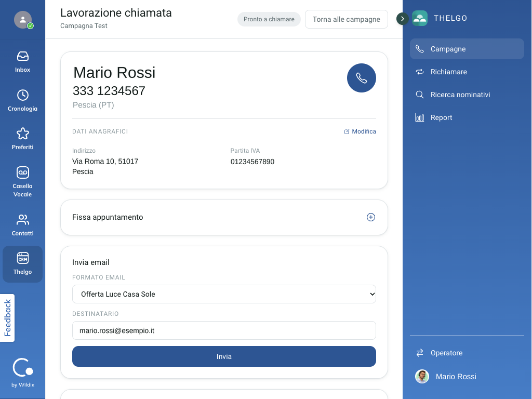Click Campagna Test subtitle
Image resolution: width=532 pixels, height=399 pixels.
pyautogui.click(x=84, y=26)
